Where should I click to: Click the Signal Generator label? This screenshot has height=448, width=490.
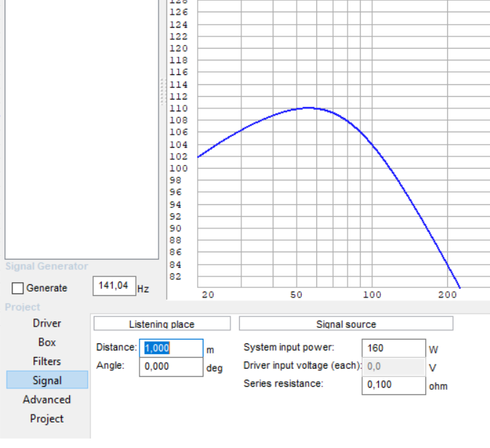[47, 266]
